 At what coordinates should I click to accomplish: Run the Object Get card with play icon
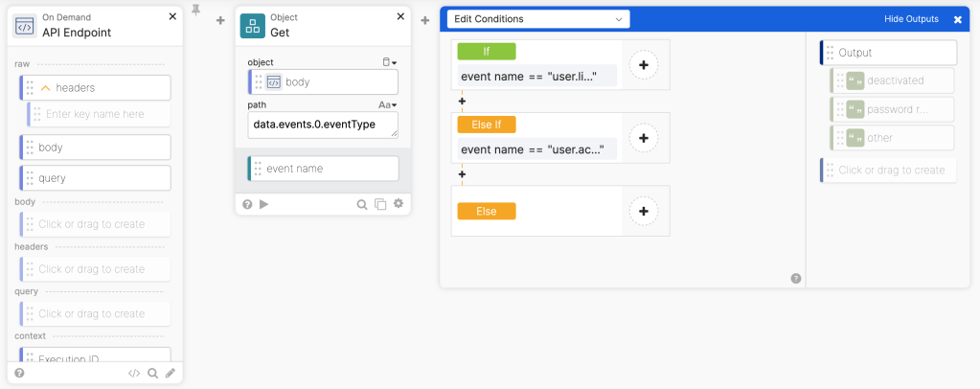264,204
